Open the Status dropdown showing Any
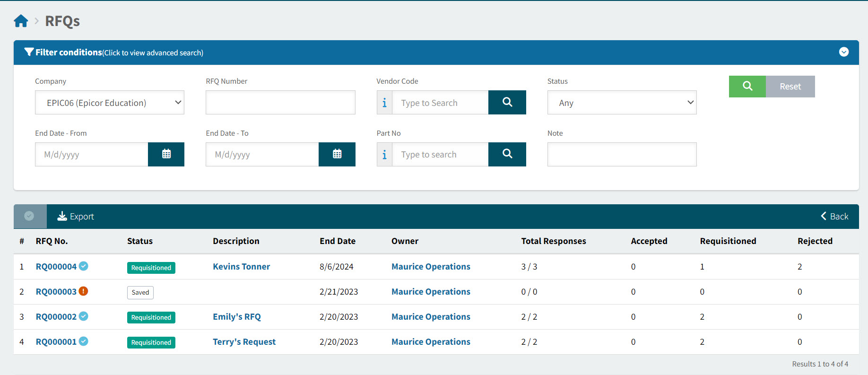The image size is (868, 375). point(622,103)
